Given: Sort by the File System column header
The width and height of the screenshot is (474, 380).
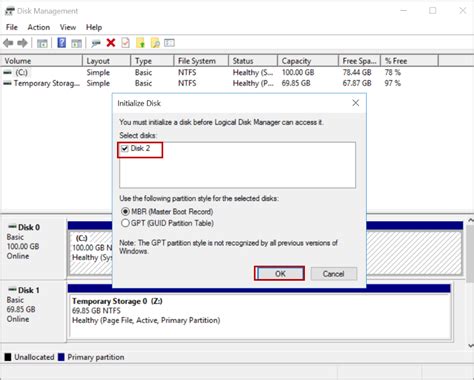Looking at the screenshot, I should click(x=201, y=61).
